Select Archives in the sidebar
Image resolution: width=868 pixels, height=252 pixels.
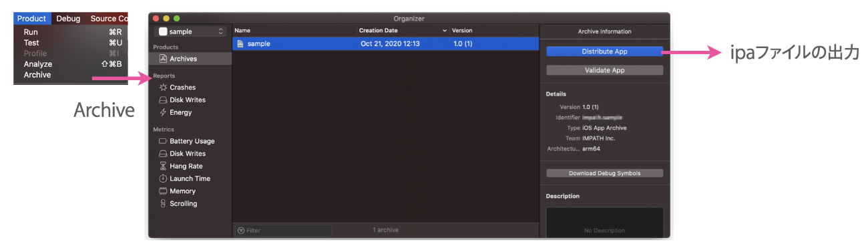190,59
